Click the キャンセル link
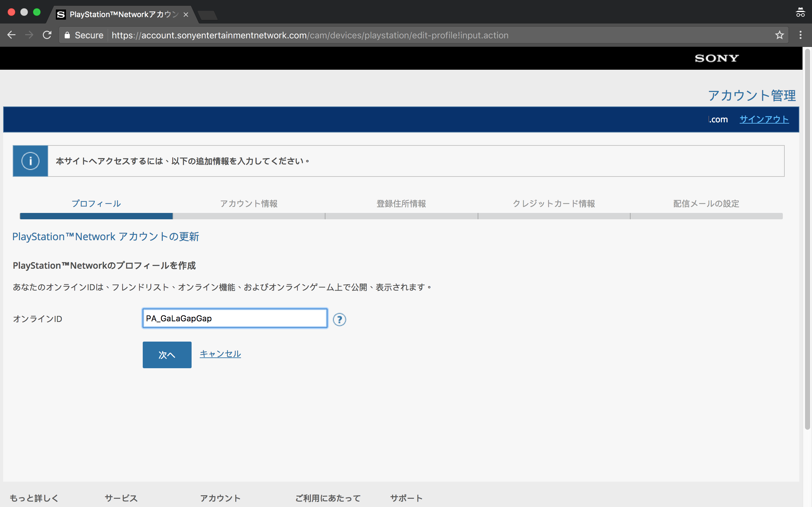Screen dimensions: 812x507 (220, 354)
